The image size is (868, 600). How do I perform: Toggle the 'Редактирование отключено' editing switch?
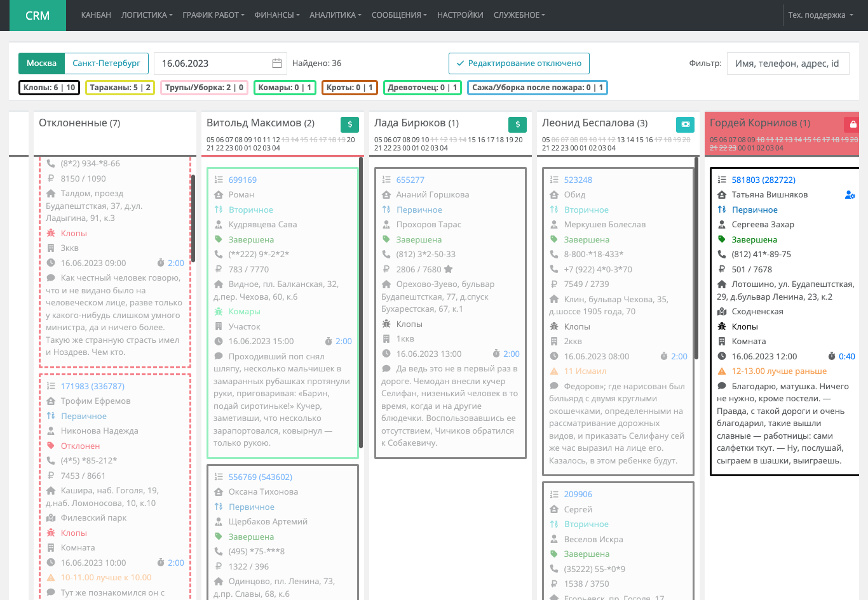(519, 63)
